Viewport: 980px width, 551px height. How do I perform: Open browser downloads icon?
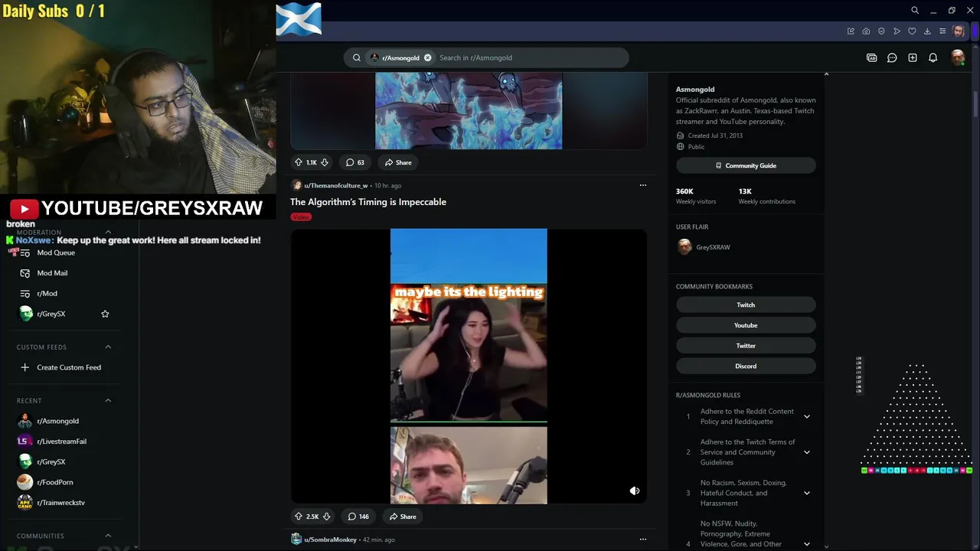[927, 31]
